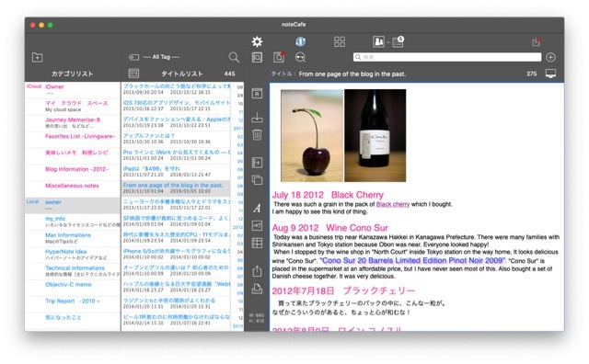Select note dated 2014/01/20 11:31

click(176, 303)
